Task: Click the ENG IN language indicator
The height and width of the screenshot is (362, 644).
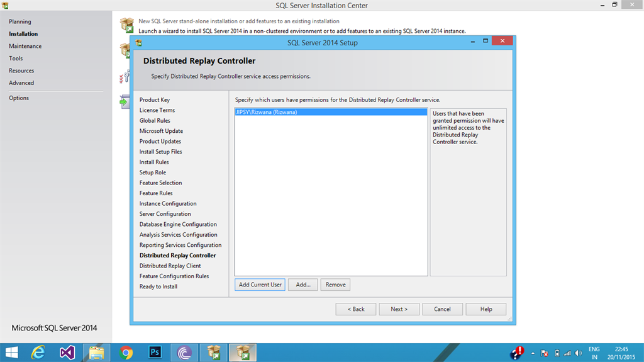Action: (x=594, y=353)
